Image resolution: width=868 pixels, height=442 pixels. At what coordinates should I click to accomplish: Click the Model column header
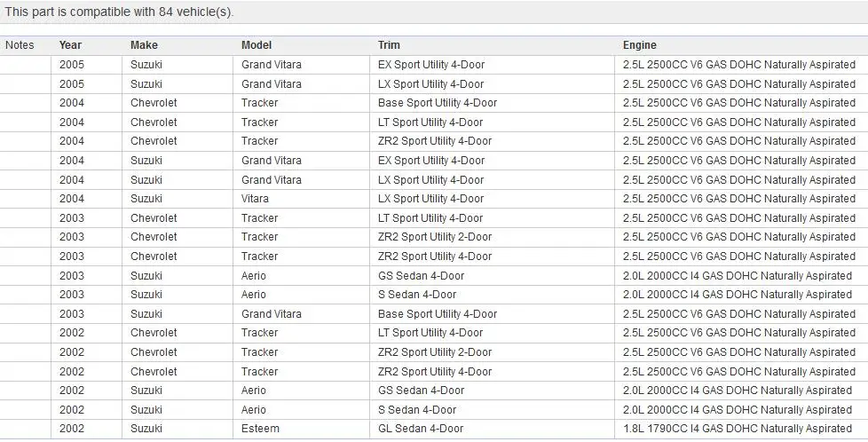click(x=256, y=45)
